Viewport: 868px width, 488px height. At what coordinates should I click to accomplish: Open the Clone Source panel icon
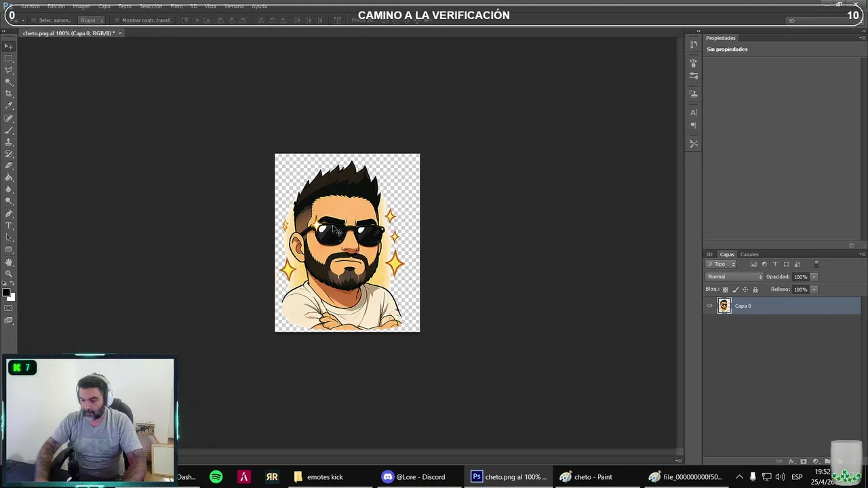pyautogui.click(x=693, y=94)
